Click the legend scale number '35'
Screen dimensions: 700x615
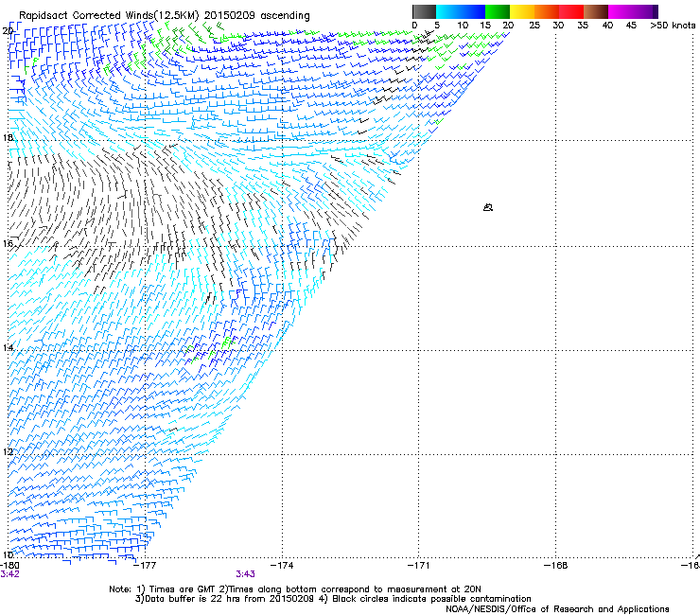tap(583, 26)
